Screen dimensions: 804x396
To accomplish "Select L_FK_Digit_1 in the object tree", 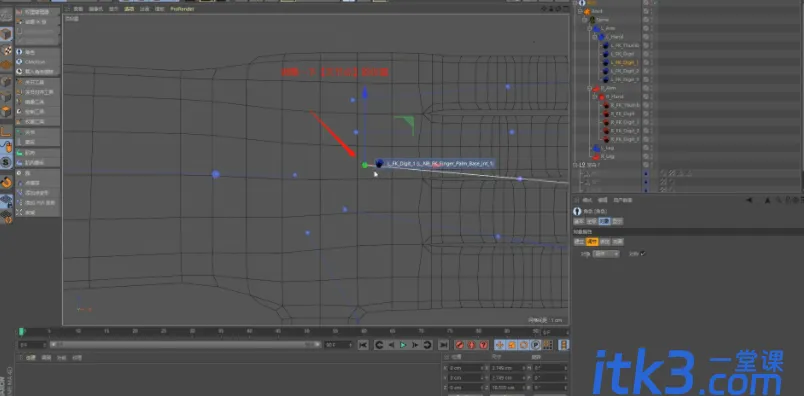I will point(625,63).
